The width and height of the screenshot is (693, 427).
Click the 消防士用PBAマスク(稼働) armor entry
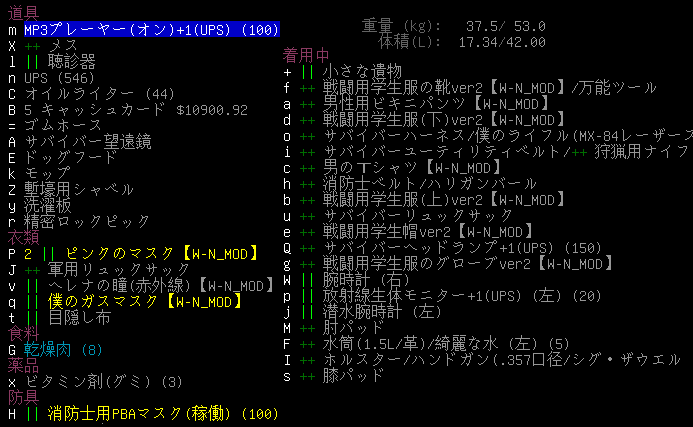(x=162, y=414)
